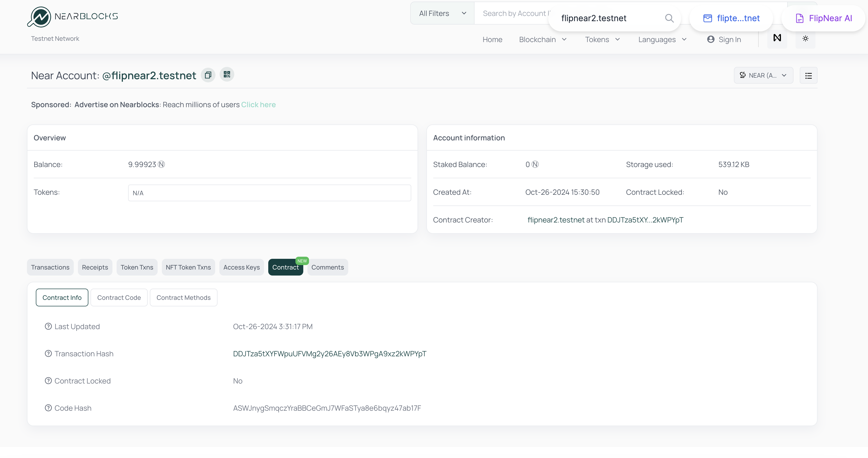Image resolution: width=868 pixels, height=458 pixels.
Task: Expand the All Filters dropdown
Action: click(442, 14)
